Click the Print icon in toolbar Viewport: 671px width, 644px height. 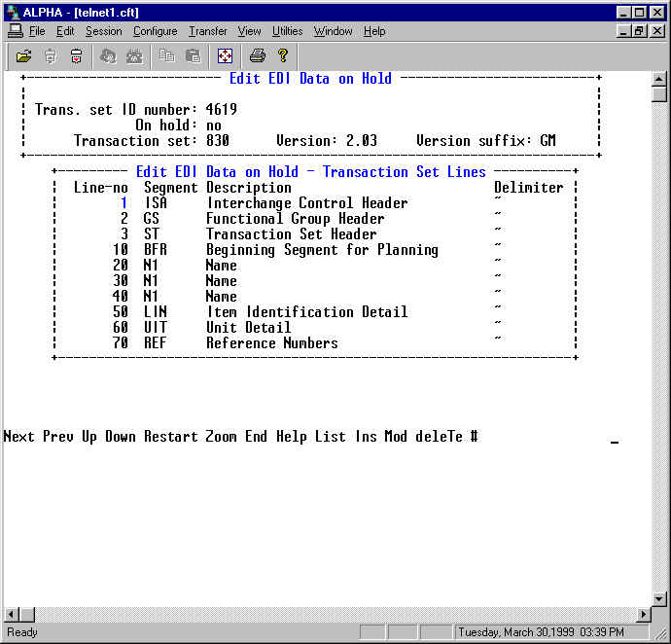click(257, 56)
